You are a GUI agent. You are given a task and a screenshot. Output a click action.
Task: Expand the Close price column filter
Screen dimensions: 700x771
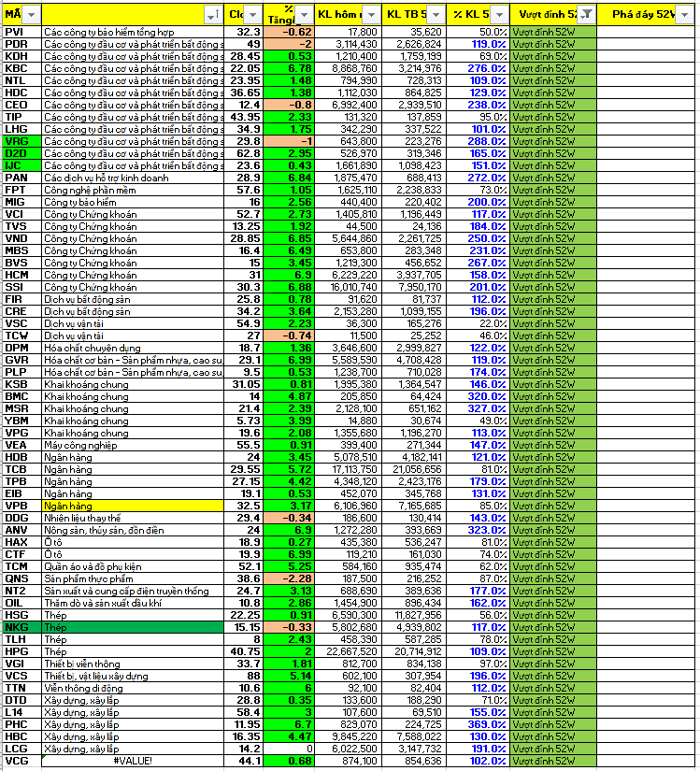[x=253, y=14]
